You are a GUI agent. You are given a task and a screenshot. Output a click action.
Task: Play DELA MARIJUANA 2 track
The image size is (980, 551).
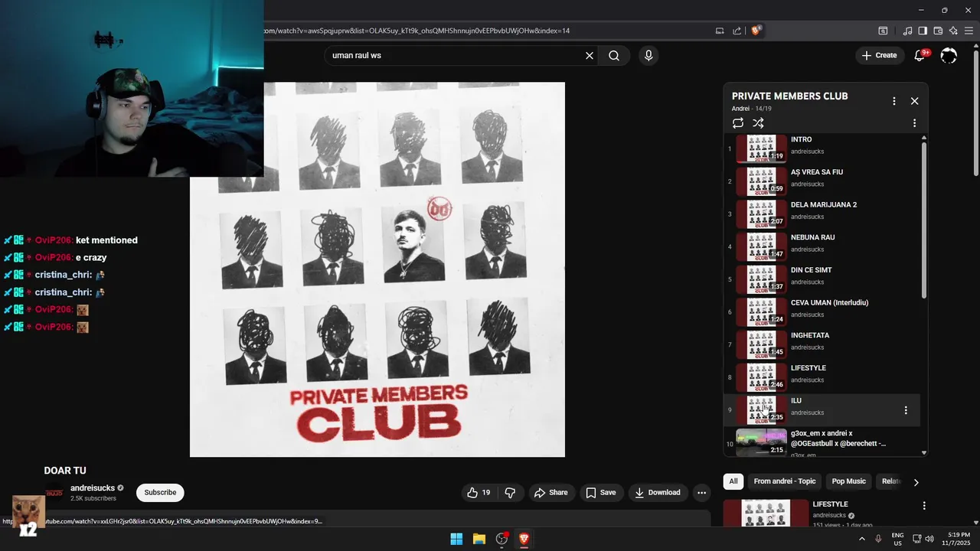click(x=822, y=214)
